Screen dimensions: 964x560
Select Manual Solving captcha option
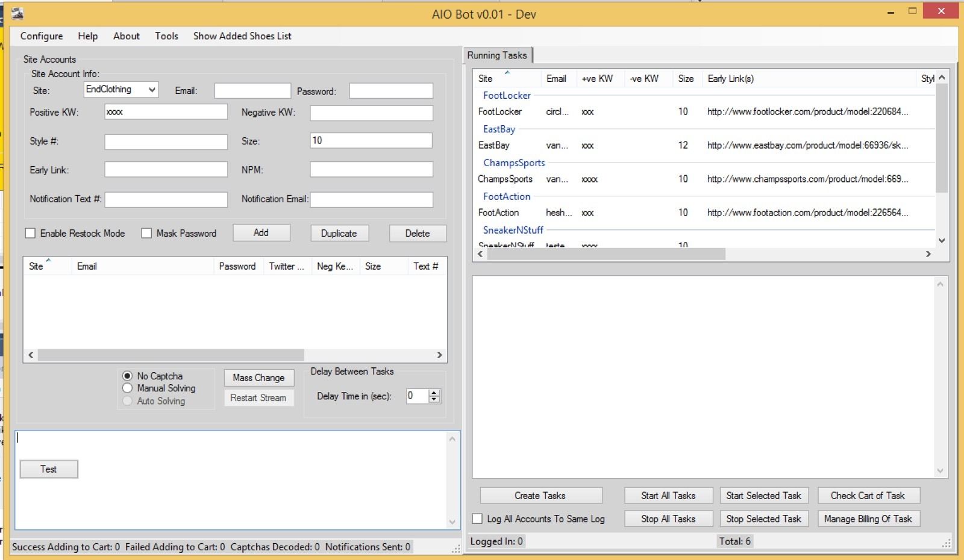tap(128, 388)
